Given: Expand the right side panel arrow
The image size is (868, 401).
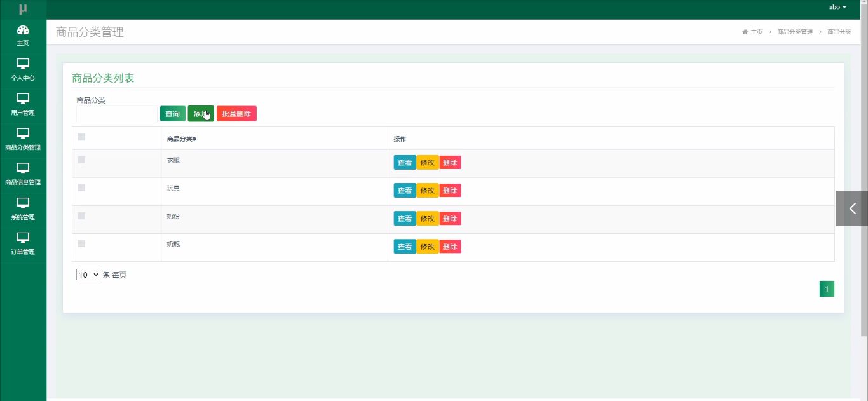Looking at the screenshot, I should 852,208.
